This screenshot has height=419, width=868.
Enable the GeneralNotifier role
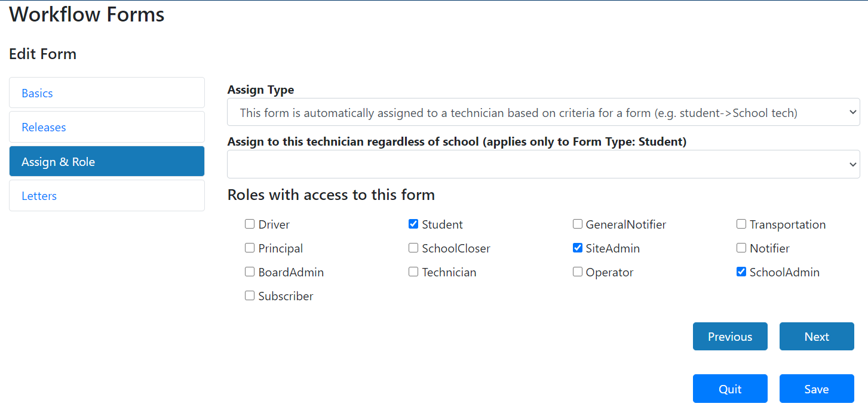coord(578,224)
